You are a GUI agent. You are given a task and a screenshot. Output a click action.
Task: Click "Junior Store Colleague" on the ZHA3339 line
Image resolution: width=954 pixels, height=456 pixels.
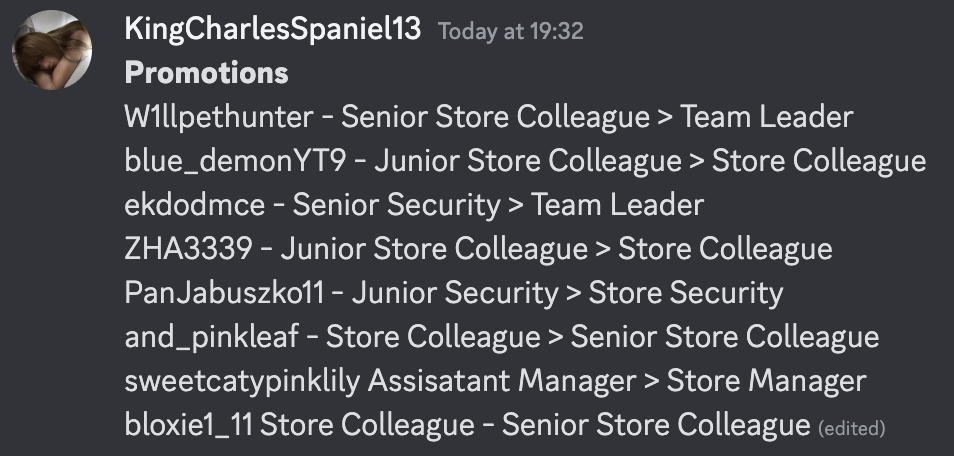pyautogui.click(x=435, y=250)
